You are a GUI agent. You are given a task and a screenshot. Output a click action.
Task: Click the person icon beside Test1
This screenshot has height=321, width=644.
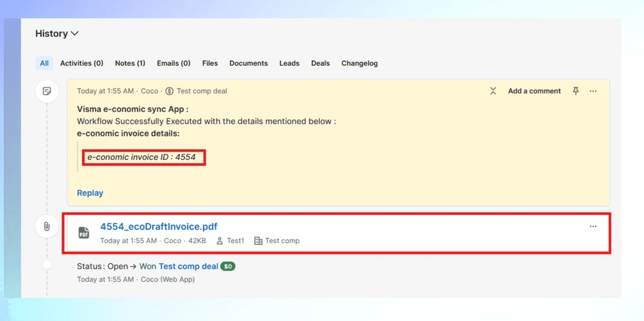pyautogui.click(x=220, y=241)
